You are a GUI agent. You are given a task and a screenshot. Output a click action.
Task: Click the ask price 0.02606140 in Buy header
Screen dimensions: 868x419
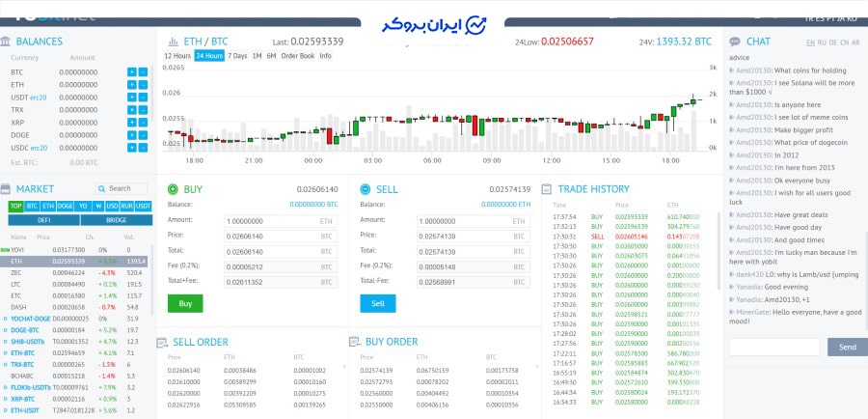click(317, 189)
